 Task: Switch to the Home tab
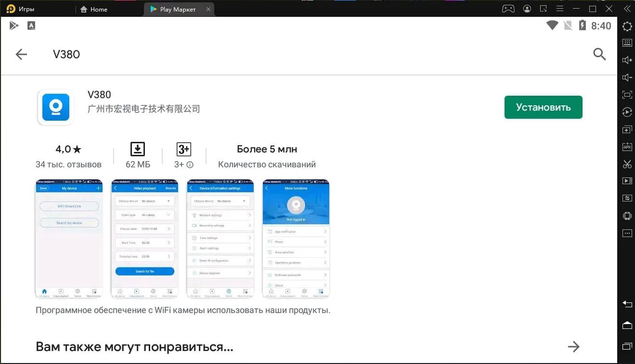94,9
